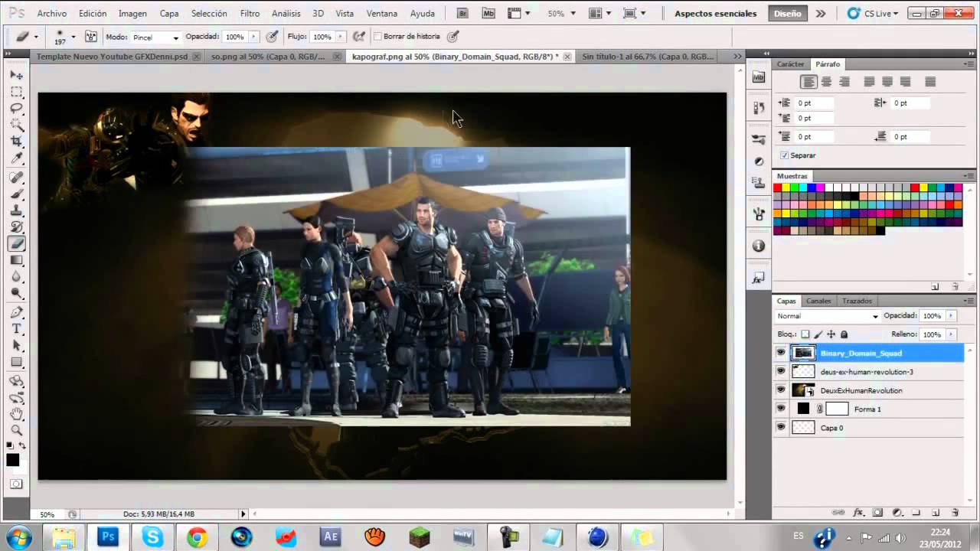Close the Template Nuevo Youtube GFXDenni.psd tab

(197, 57)
